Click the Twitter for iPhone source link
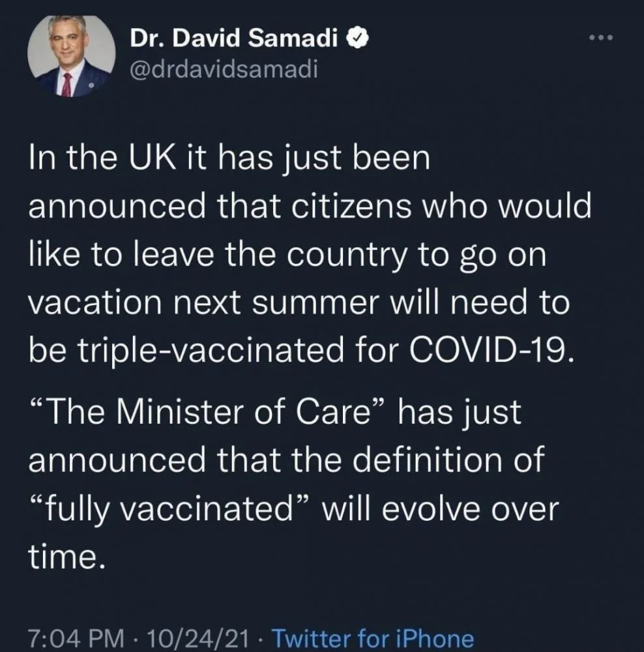 pos(372,638)
